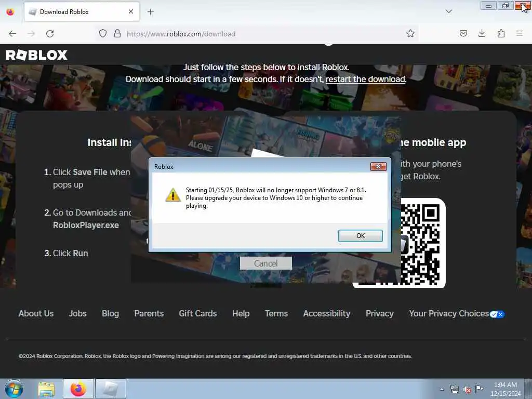This screenshot has height=399, width=532.
Task: Click the tracking protection shield icon
Action: pyautogui.click(x=103, y=34)
